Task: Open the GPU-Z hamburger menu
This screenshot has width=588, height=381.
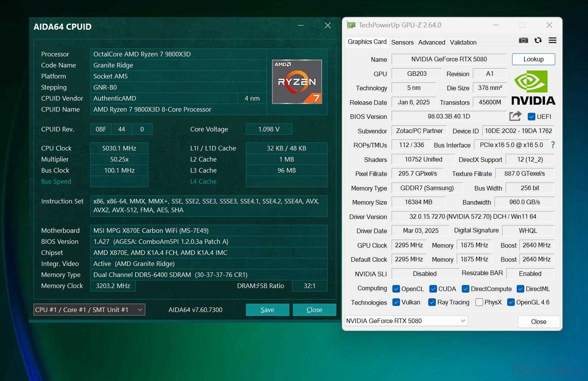Action: pyautogui.click(x=552, y=40)
